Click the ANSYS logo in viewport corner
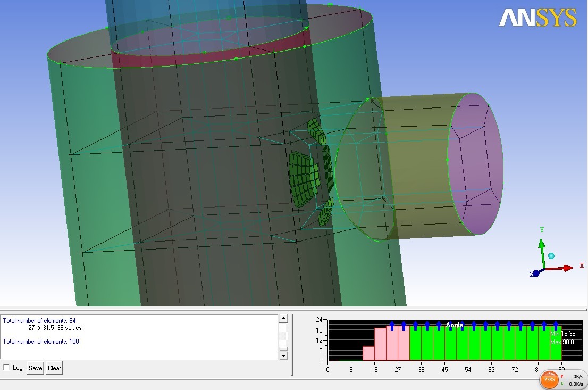This screenshot has height=390, width=588. coord(537,18)
